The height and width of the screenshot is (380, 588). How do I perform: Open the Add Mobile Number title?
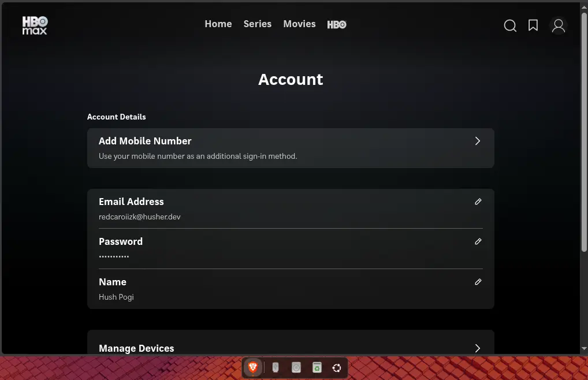(145, 141)
